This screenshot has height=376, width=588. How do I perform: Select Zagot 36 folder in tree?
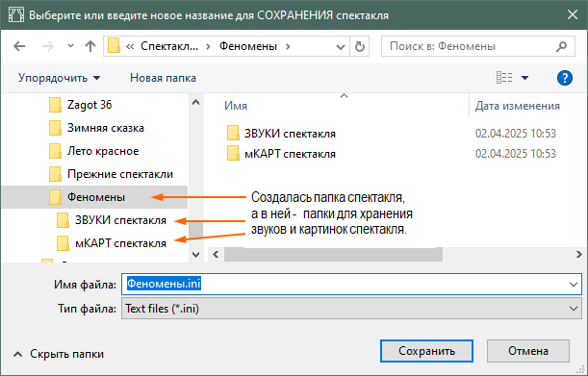[89, 105]
